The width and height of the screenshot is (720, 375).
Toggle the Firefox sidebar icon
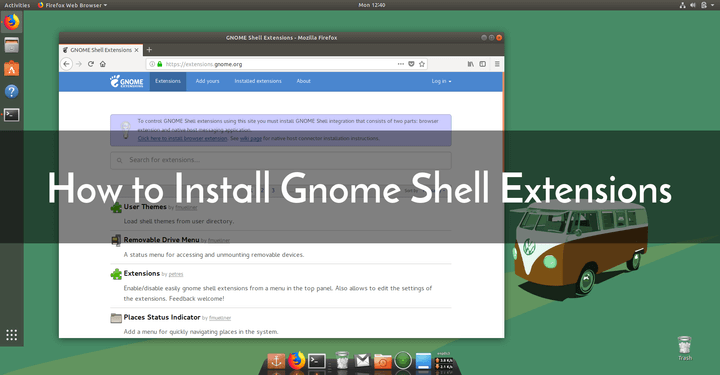[x=483, y=64]
